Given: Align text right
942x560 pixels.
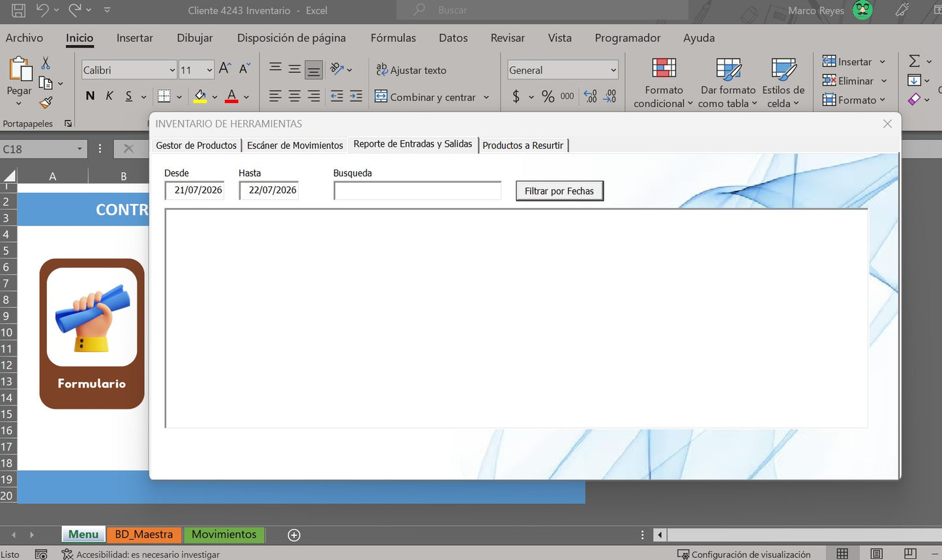Looking at the screenshot, I should [x=314, y=96].
